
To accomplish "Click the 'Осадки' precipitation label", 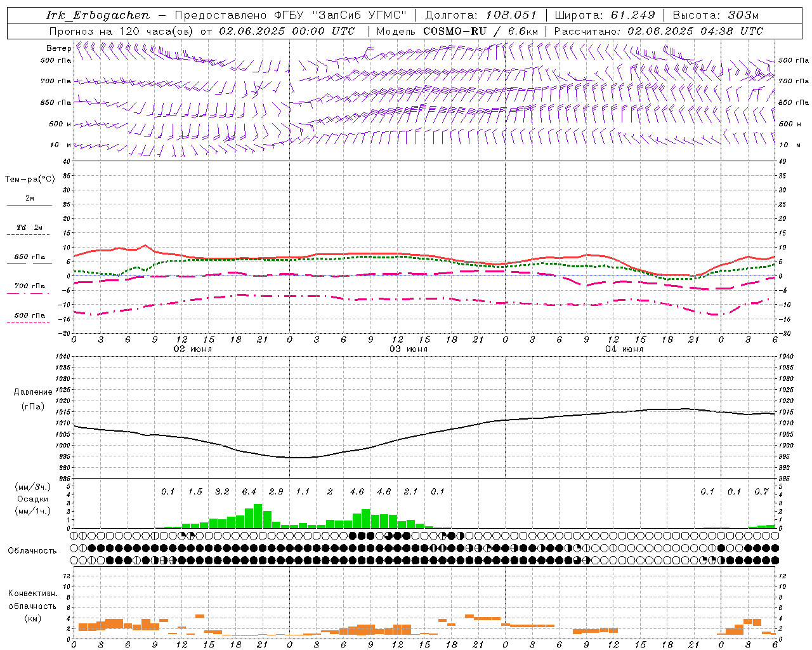I will (32, 499).
